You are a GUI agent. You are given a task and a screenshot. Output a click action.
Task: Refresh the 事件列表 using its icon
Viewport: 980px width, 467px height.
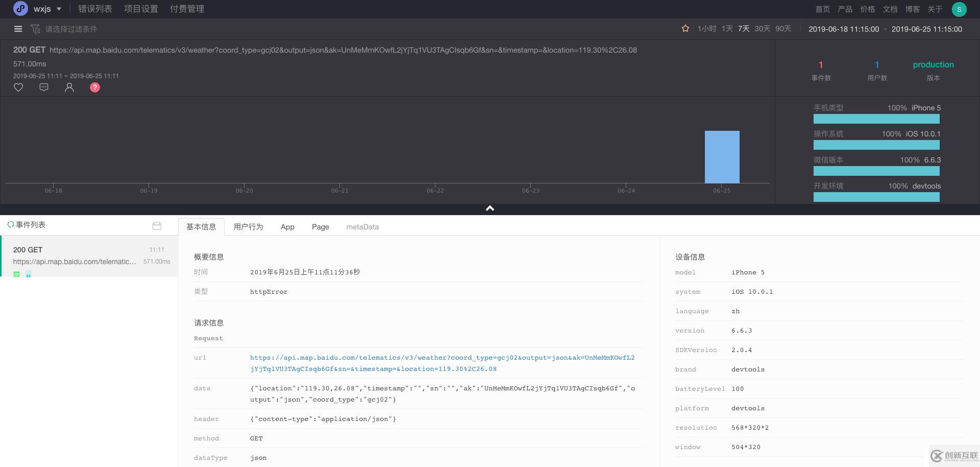pyautogui.click(x=10, y=224)
